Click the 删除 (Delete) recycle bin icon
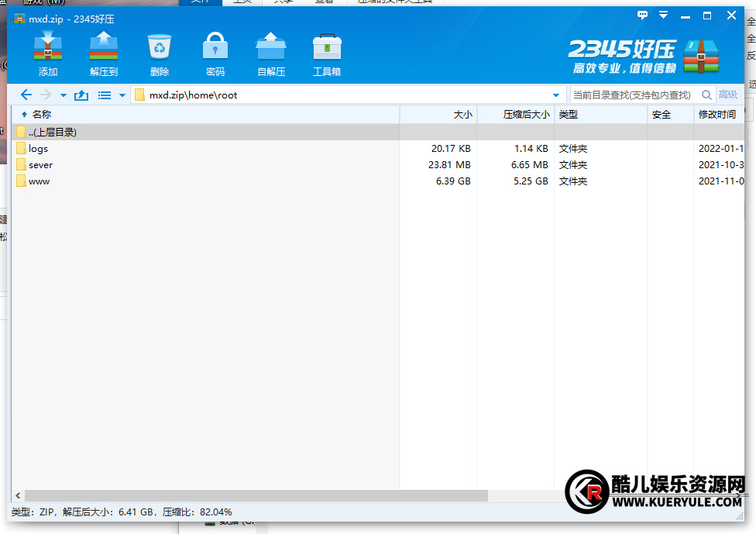The image size is (756, 534). click(160, 49)
